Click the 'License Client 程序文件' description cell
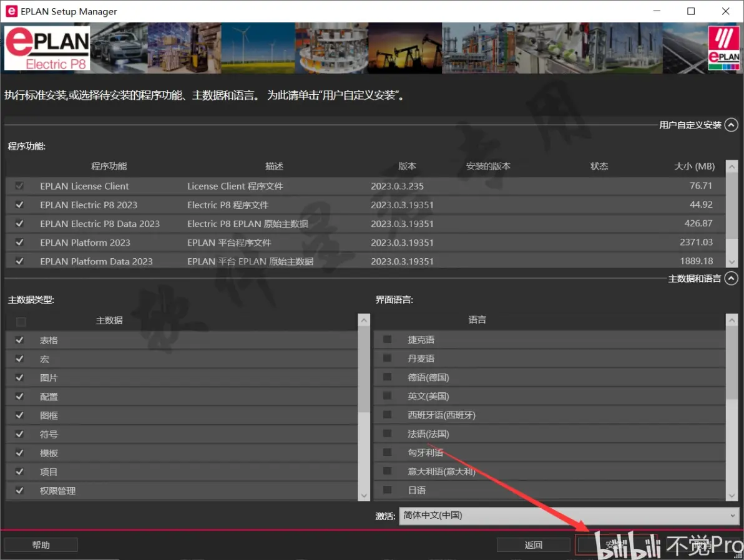 (x=235, y=186)
